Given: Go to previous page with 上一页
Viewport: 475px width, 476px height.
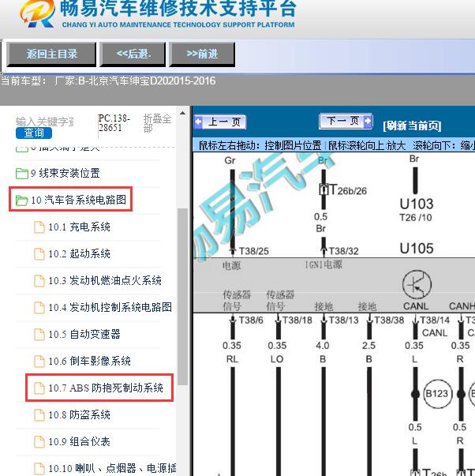Looking at the screenshot, I should 220,122.
